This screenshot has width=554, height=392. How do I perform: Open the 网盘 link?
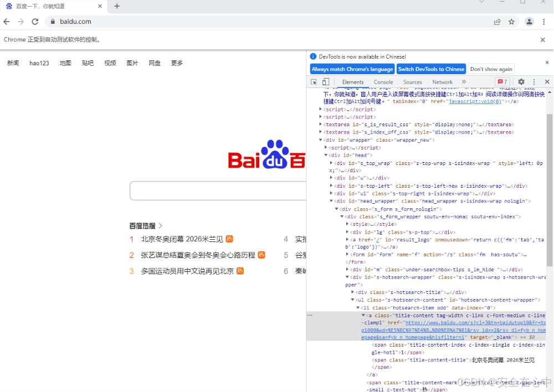tap(155, 63)
